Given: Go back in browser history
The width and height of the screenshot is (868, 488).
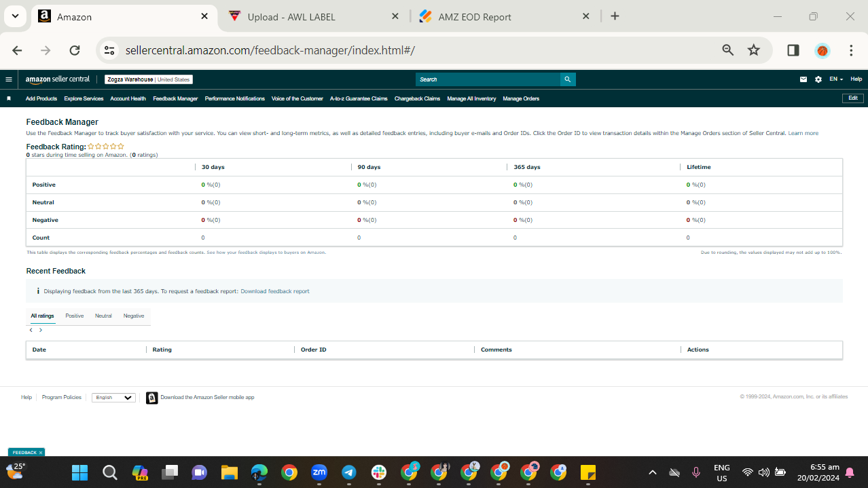Looking at the screenshot, I should pos(18,50).
